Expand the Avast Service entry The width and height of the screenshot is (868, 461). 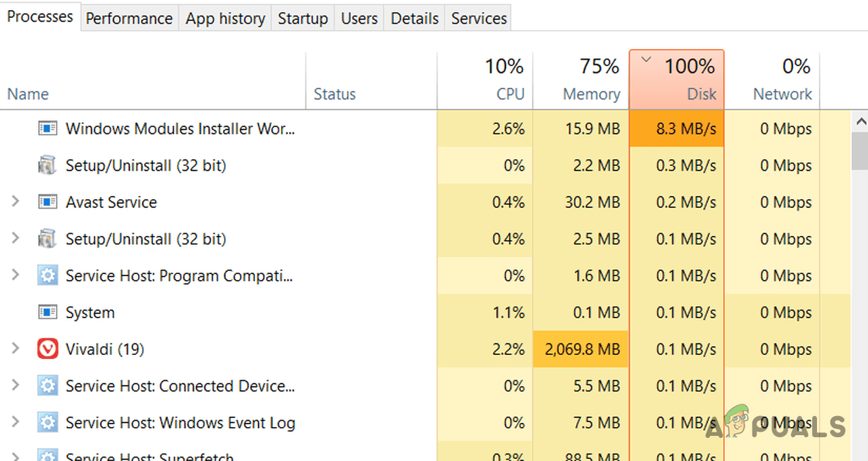15,202
